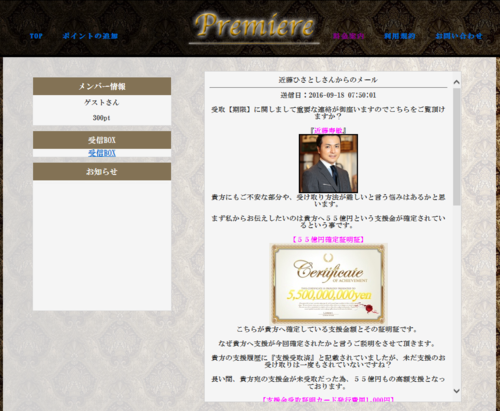This screenshot has width=500, height=411.
Task: Open the underlined 受信BOX link
Action: click(102, 153)
